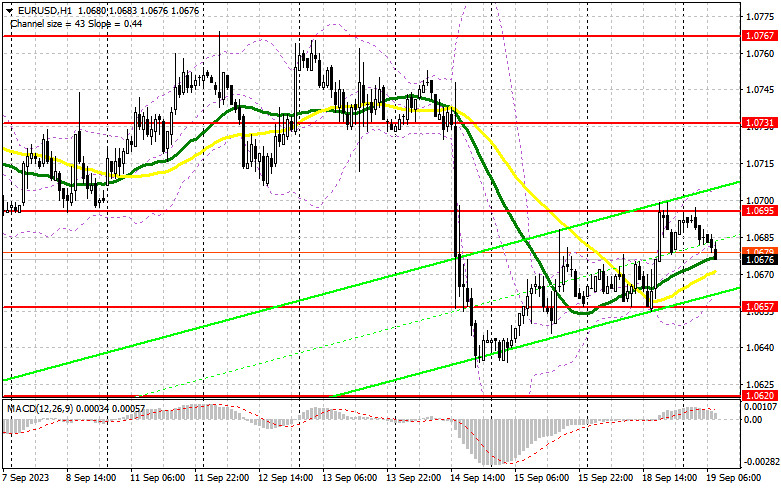Select the 1.0620 red price level label
Screen dimensions: 781x489
[x=759, y=395]
